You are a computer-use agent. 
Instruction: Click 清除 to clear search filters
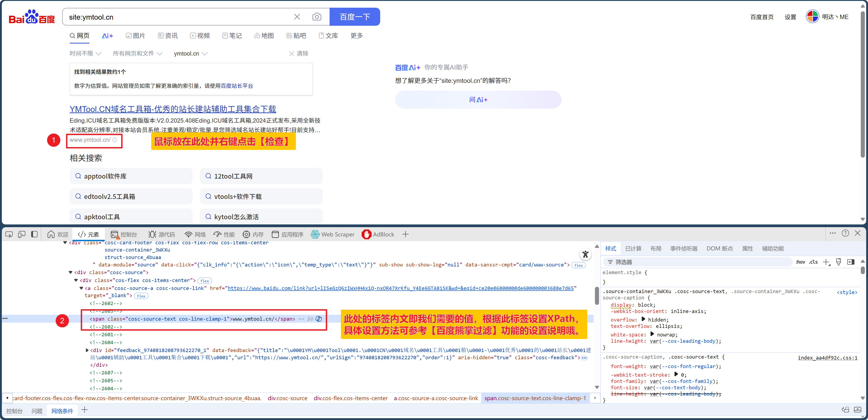pyautogui.click(x=299, y=54)
